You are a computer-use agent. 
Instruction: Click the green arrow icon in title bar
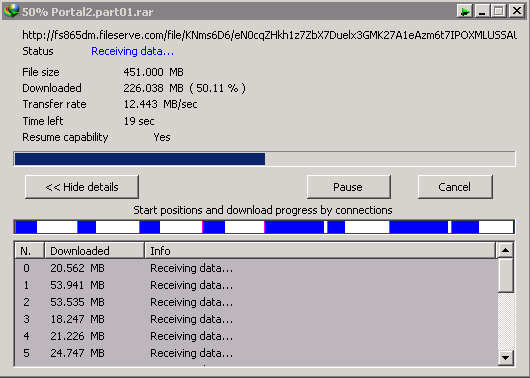[465, 11]
